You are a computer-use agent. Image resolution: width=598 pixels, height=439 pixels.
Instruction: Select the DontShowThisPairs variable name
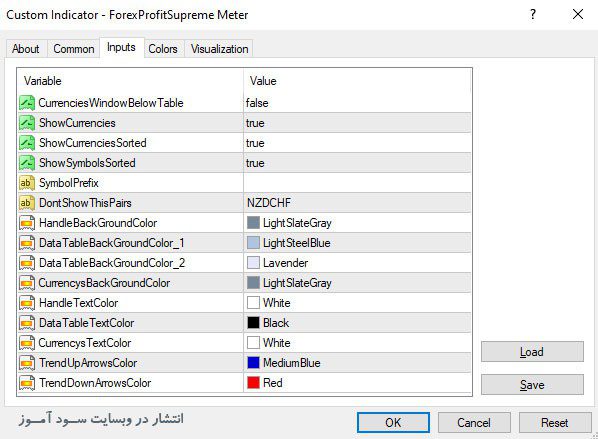pos(85,203)
